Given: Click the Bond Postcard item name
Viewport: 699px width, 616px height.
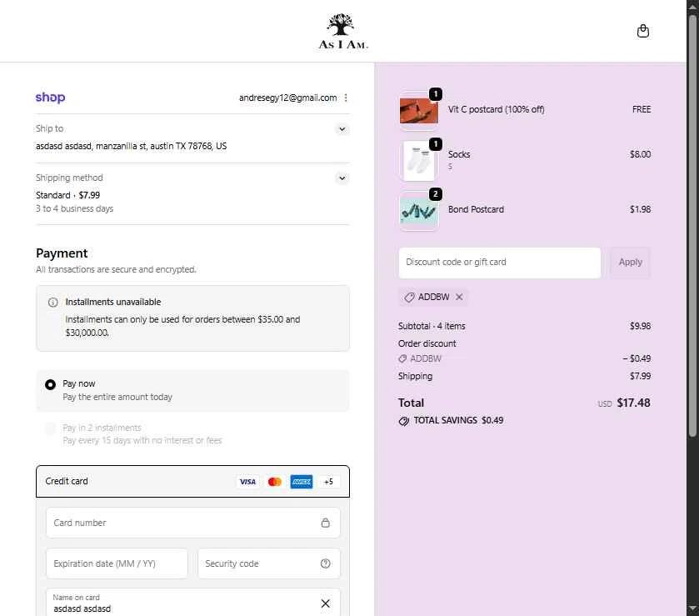Looking at the screenshot, I should (476, 209).
